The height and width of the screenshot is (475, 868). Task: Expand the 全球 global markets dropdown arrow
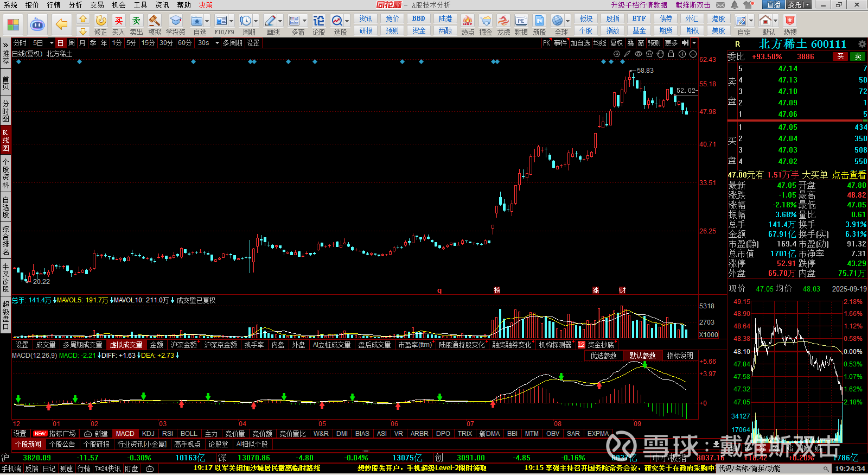567,21
